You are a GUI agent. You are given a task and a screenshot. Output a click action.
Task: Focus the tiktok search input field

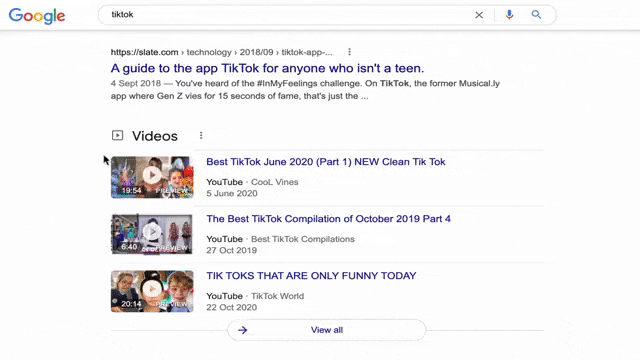tap(286, 15)
